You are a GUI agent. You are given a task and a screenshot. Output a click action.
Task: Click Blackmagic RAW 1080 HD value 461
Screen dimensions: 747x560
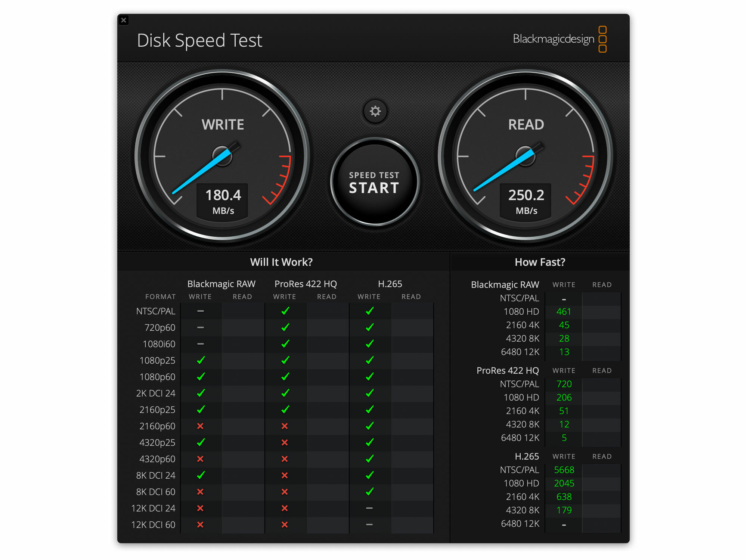564,312
